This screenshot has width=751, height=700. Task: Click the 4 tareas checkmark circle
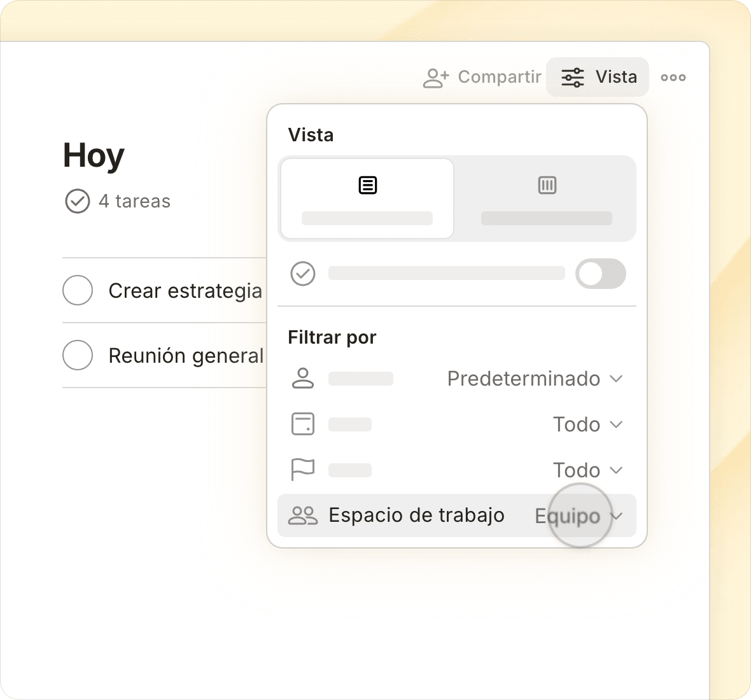(x=77, y=201)
